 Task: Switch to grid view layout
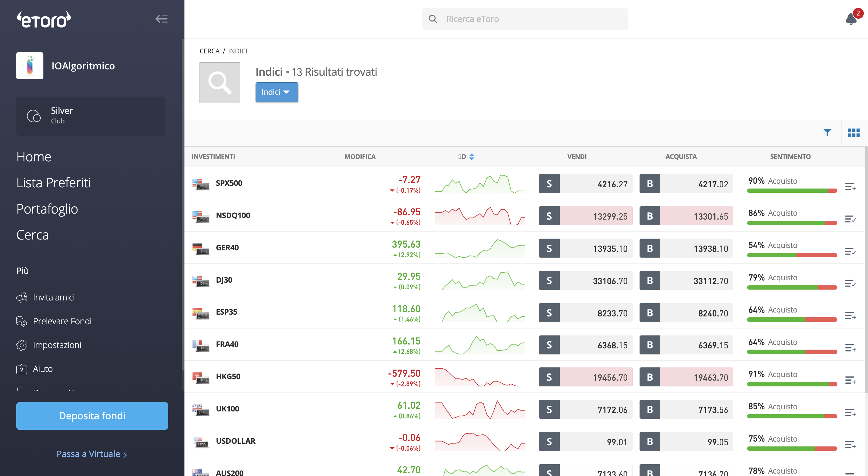coord(854,133)
